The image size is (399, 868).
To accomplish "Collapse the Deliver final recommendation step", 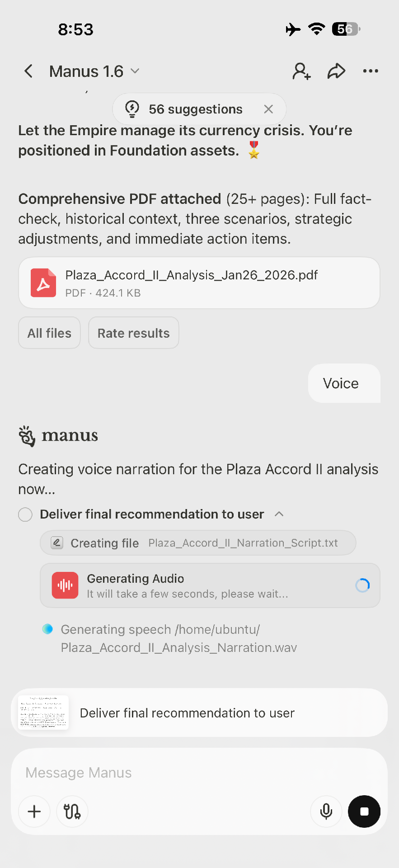I will (279, 514).
